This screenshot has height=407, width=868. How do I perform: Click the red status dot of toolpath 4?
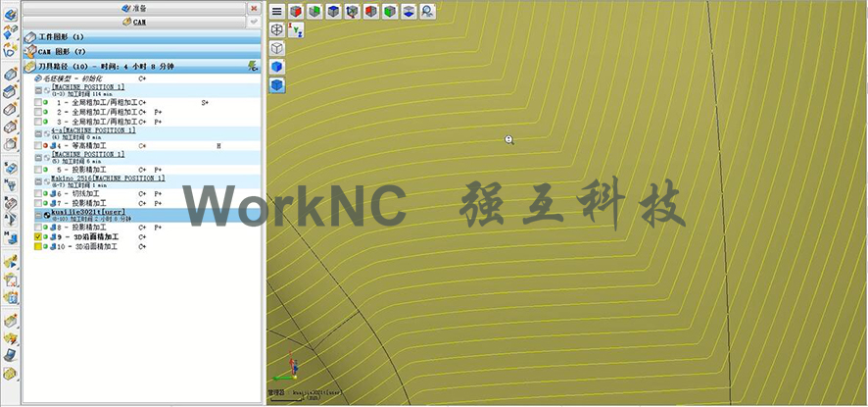click(x=45, y=146)
